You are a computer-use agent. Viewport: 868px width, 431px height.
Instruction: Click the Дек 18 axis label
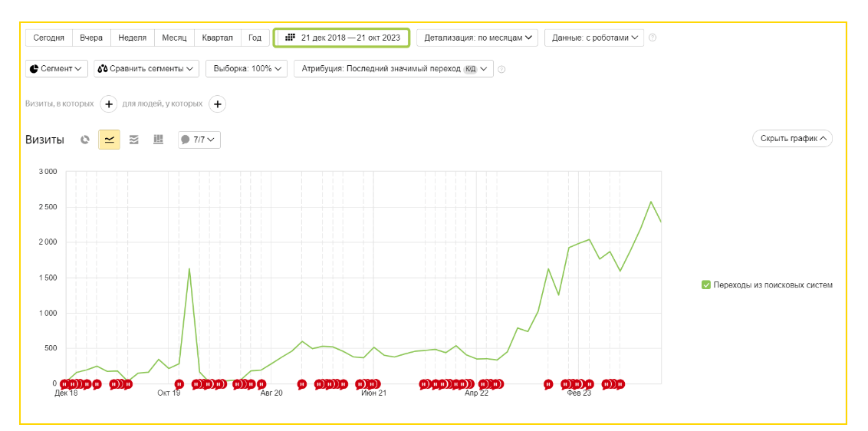click(67, 393)
